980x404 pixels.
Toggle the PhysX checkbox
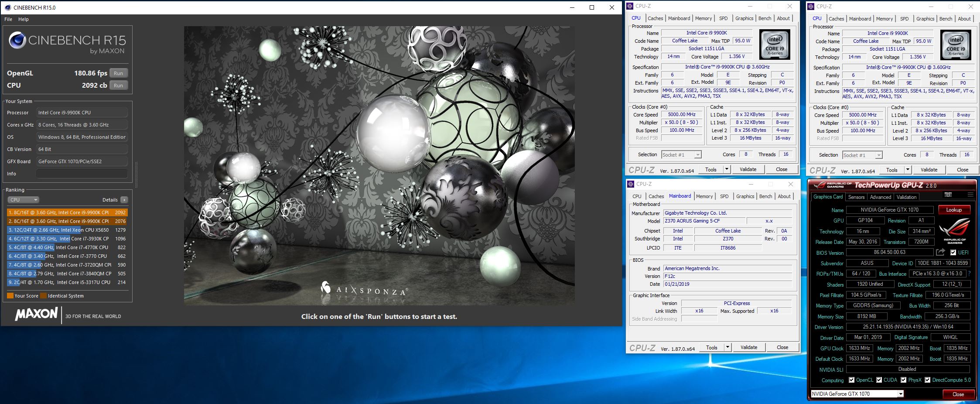[904, 380]
